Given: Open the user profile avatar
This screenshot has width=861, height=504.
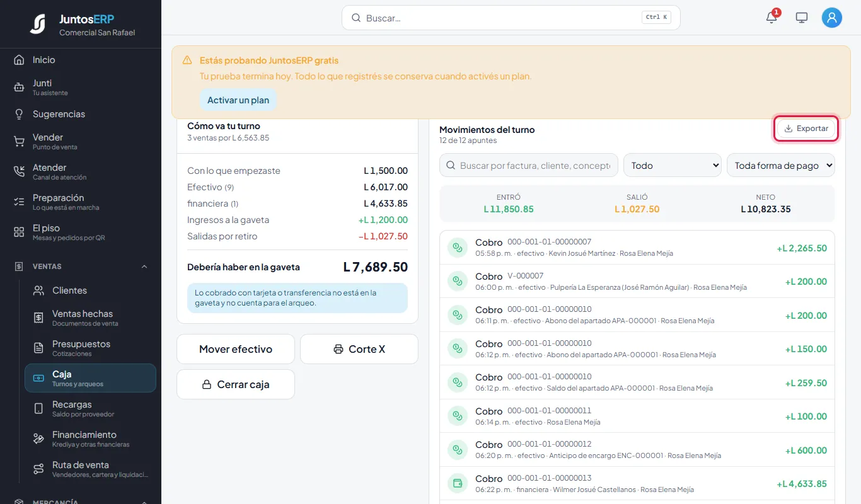Looking at the screenshot, I should [832, 18].
